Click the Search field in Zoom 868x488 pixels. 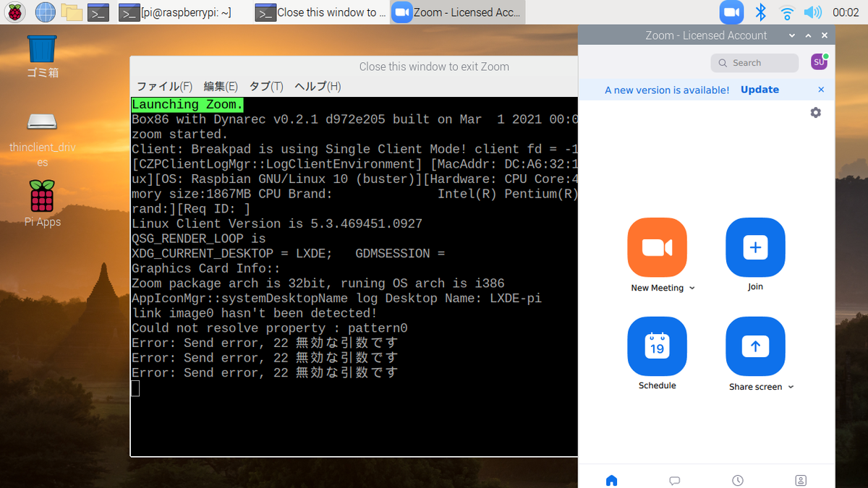pyautogui.click(x=754, y=63)
